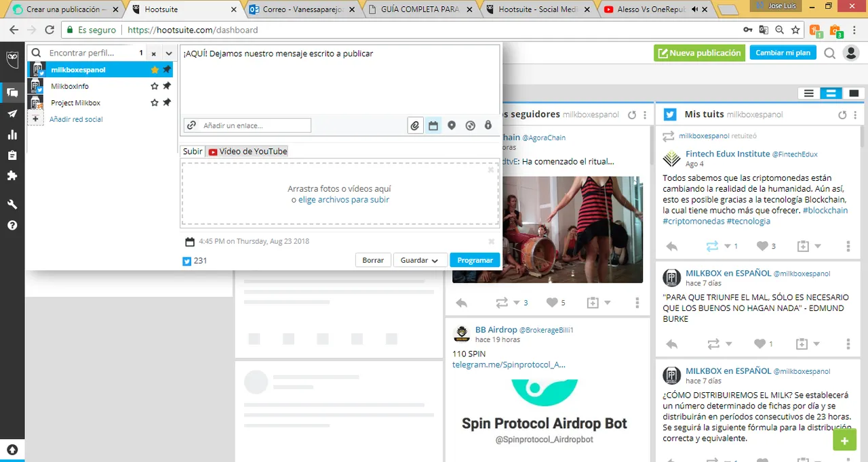Screen dimensions: 868x462
Task: Refresh the seguidores stream
Action: [x=632, y=115]
